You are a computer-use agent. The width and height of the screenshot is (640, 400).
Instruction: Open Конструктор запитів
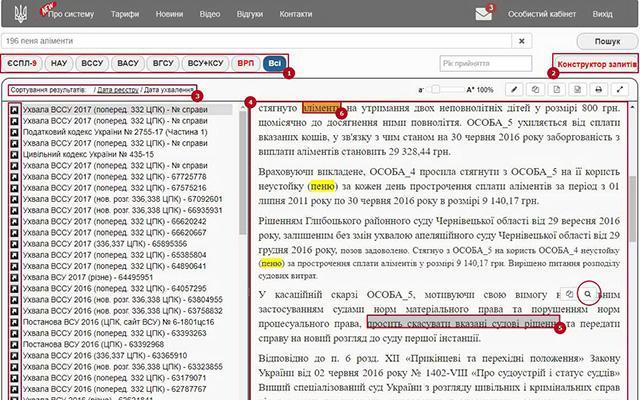(x=593, y=64)
